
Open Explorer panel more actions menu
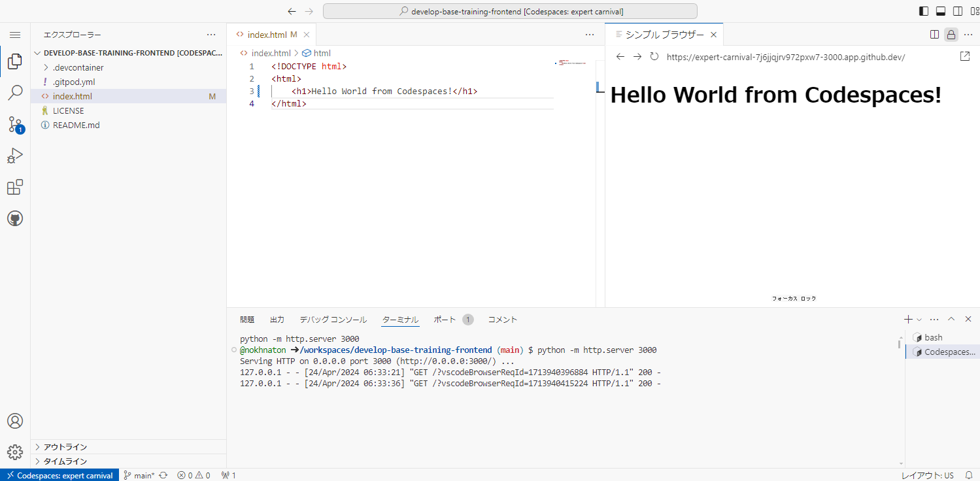tap(211, 35)
